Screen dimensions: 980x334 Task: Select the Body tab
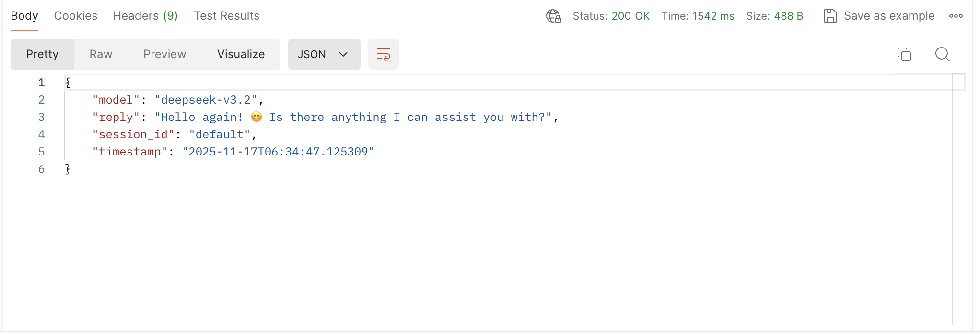coord(24,16)
